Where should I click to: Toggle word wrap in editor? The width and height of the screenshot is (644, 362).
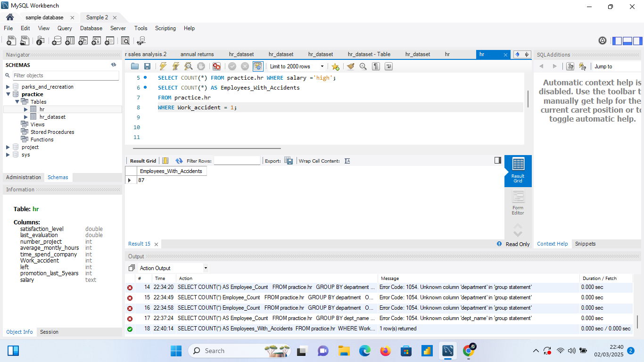pos(388,66)
